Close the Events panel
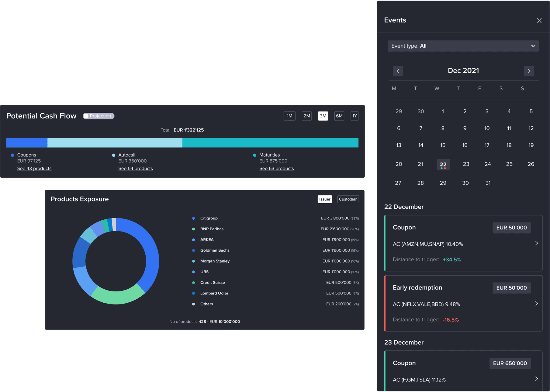The width and height of the screenshot is (550, 392). tap(539, 20)
